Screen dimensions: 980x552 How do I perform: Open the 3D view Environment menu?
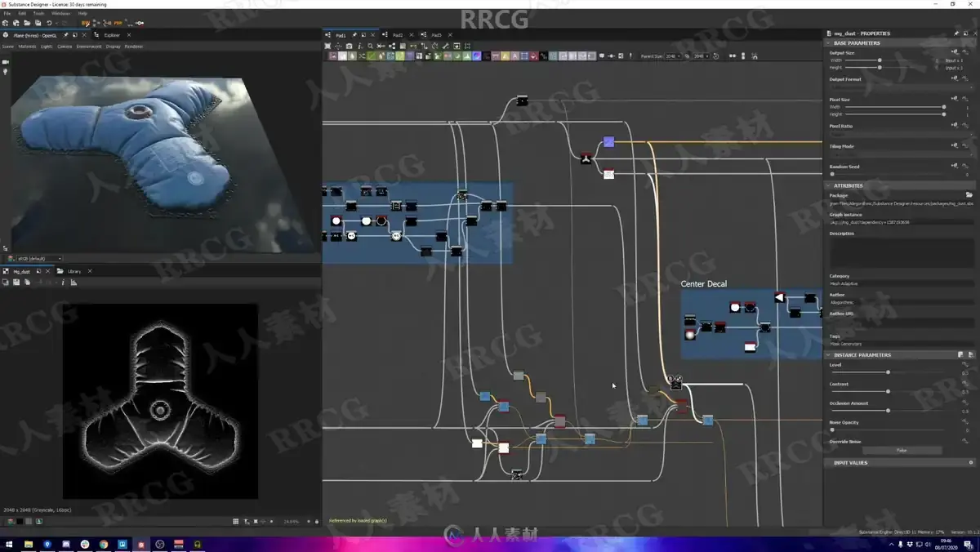pos(89,47)
